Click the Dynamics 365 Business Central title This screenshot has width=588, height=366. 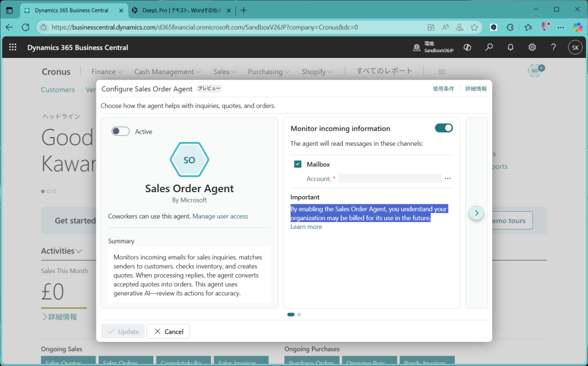pos(78,48)
